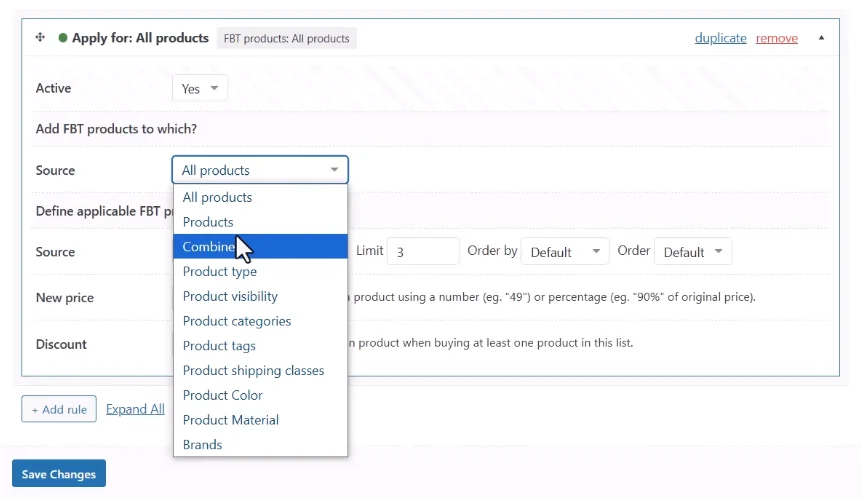Select Brands at the list bottom
The image size is (861, 499).
(x=202, y=444)
